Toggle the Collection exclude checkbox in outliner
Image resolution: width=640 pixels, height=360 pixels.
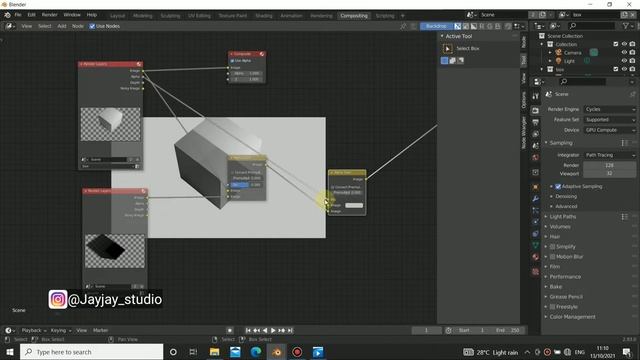pyautogui.click(x=616, y=44)
